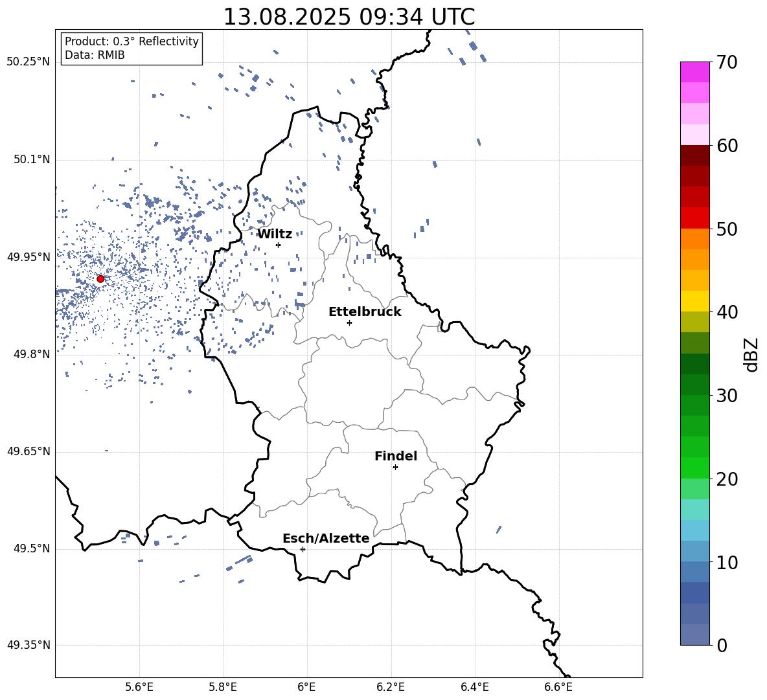Click the Esch/Alzette station cross marker
The height and width of the screenshot is (700, 767).
coord(303,549)
